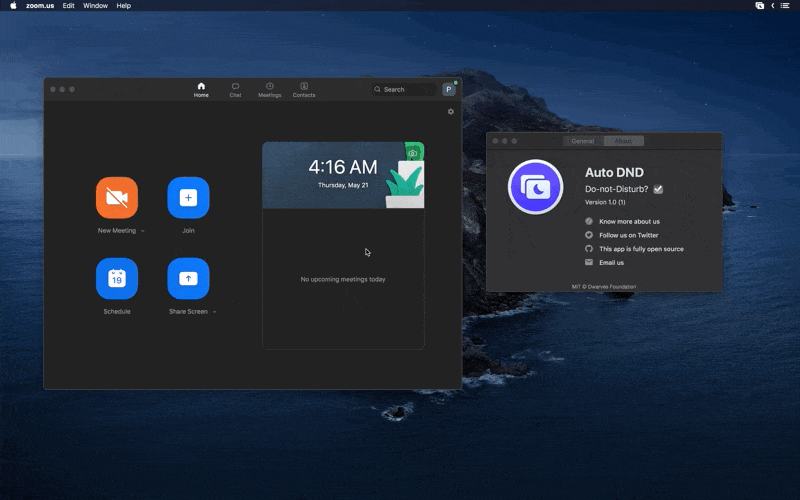The width and height of the screenshot is (800, 500).
Task: Open Know more about us link
Action: click(x=629, y=221)
